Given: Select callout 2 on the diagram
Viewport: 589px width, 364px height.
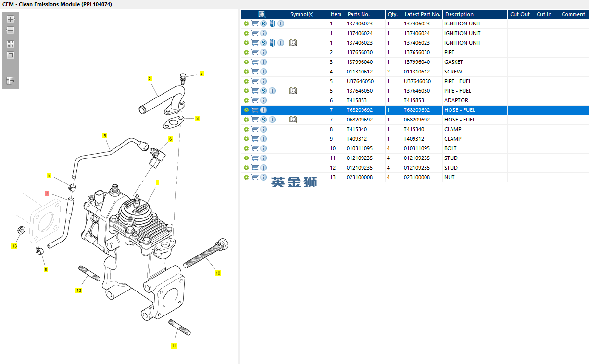Looking at the screenshot, I should click(150, 79).
